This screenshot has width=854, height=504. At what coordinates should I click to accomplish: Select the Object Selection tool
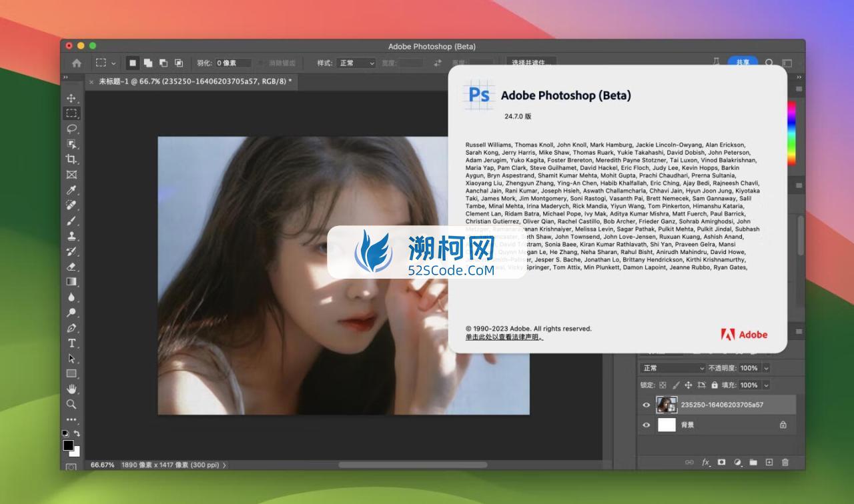point(71,144)
